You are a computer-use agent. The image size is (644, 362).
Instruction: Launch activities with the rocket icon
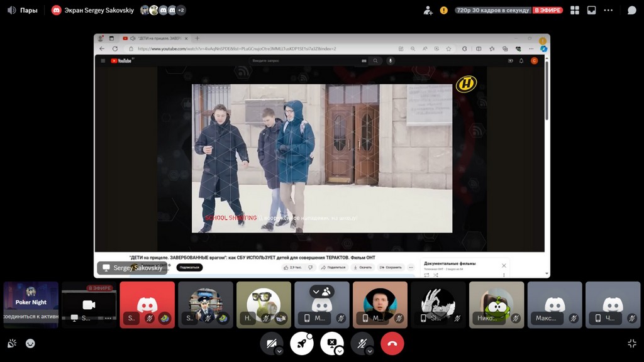[301, 343]
